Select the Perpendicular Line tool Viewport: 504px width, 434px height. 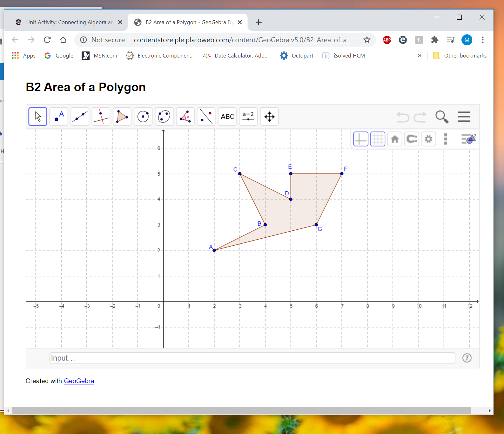[x=101, y=117]
